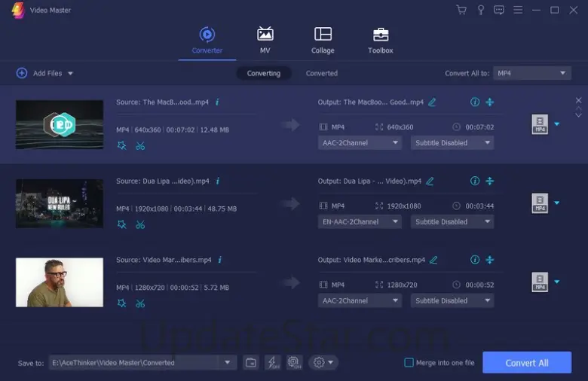The width and height of the screenshot is (588, 381).
Task: Select the Dua Lipa video thumbnail
Action: 60,203
